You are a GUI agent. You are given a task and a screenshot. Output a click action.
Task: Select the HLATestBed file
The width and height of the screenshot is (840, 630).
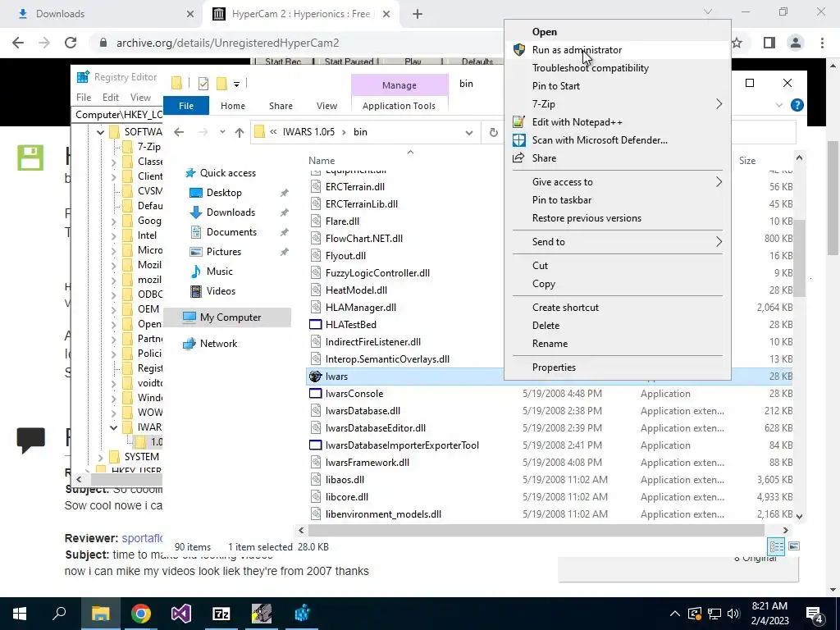(x=351, y=325)
